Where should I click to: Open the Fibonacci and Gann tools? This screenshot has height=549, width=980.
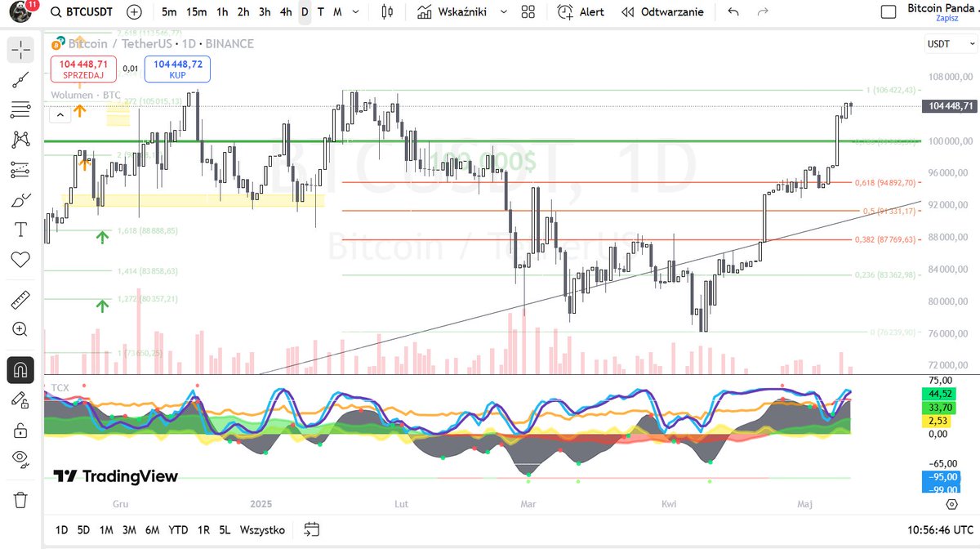tap(20, 109)
